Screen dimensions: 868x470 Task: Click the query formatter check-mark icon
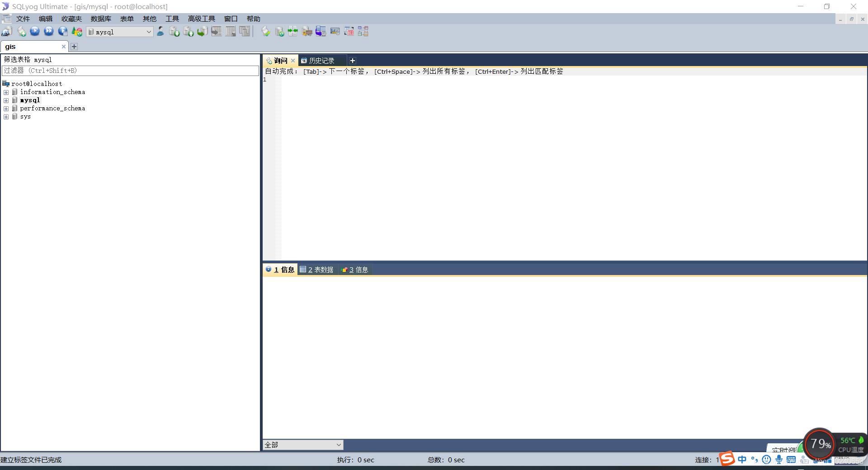tap(266, 32)
